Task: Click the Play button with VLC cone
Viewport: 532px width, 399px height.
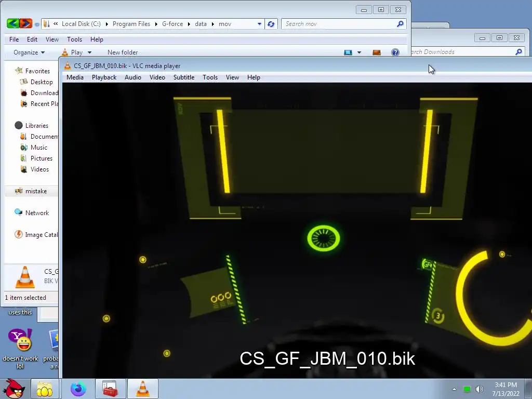Action: click(72, 52)
